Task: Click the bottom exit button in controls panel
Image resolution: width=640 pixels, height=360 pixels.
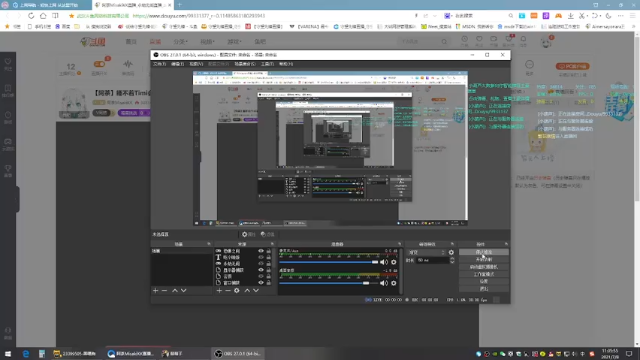Action: [x=484, y=289]
